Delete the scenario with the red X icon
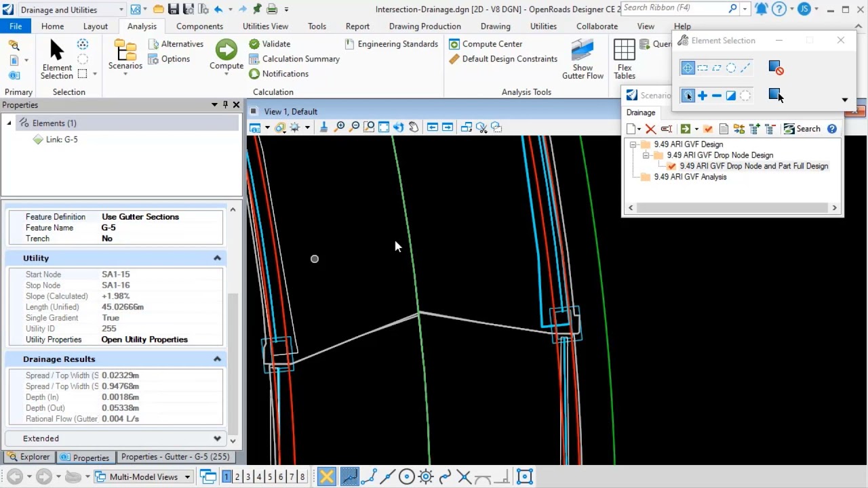The width and height of the screenshot is (868, 488). pos(650,129)
